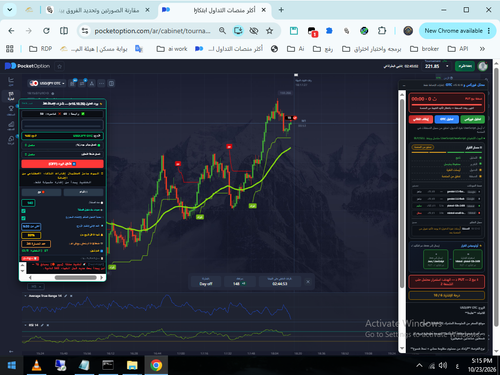Click the three-dots more options chart icon
Image resolution: width=500 pixels, height=375 pixels.
tap(101, 83)
